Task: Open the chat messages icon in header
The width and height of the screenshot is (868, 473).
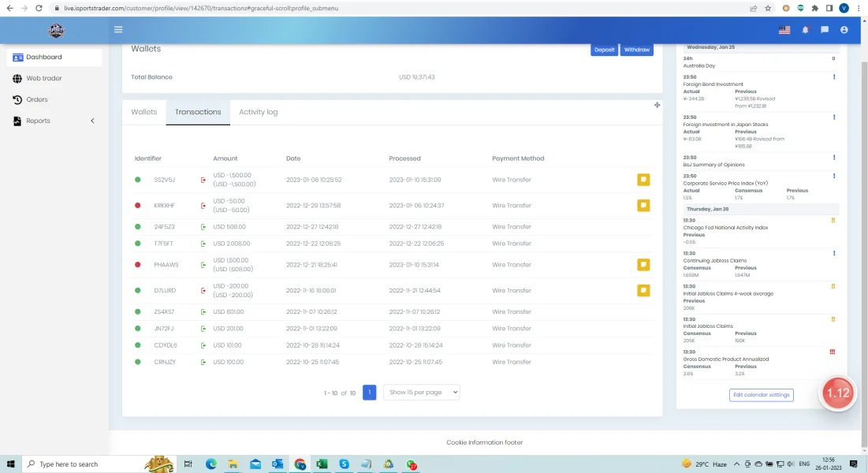Action: tap(825, 30)
